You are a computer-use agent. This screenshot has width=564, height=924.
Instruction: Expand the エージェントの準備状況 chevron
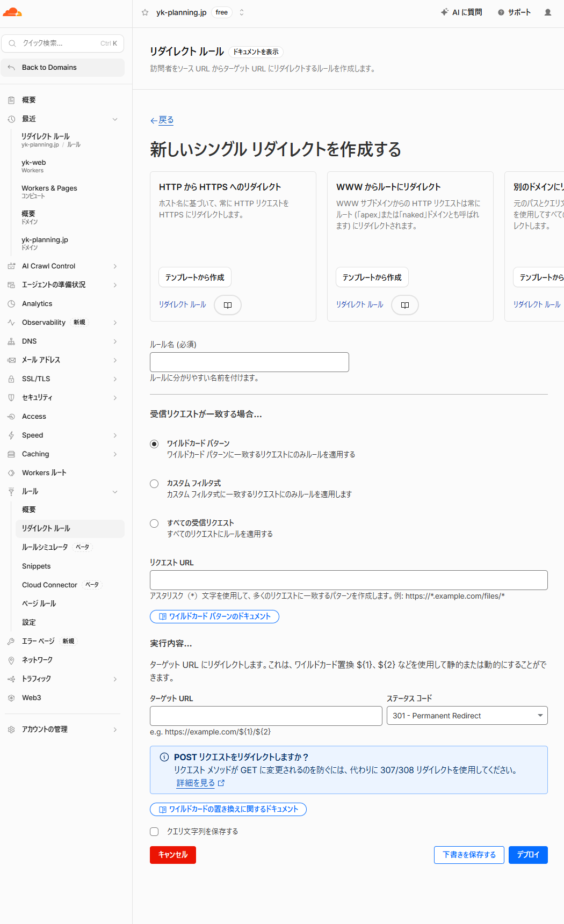(115, 285)
